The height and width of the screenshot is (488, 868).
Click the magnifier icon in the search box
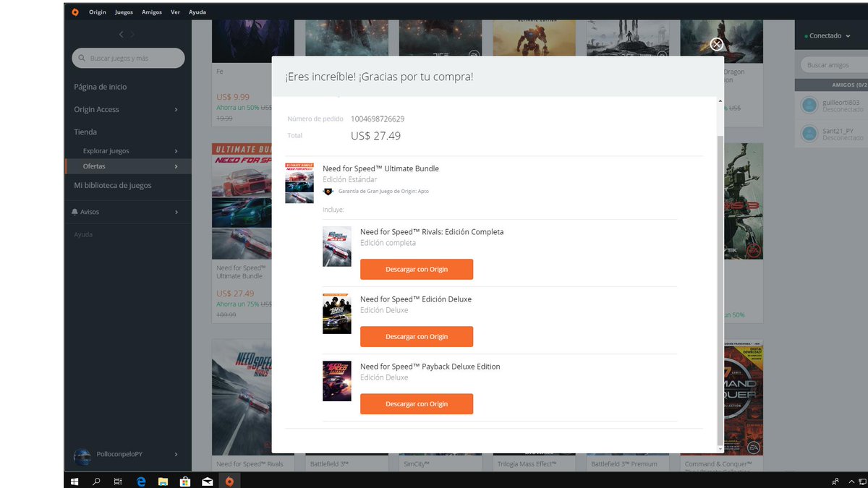click(82, 59)
